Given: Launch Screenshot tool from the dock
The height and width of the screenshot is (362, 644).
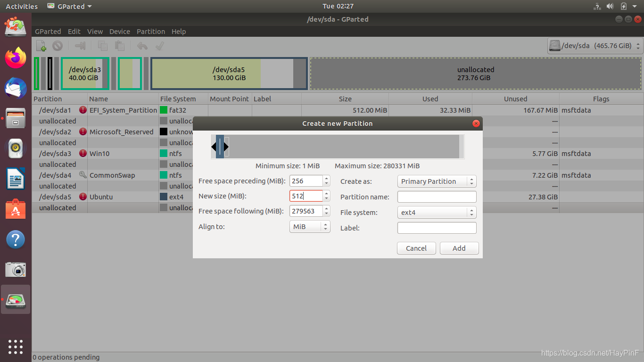Looking at the screenshot, I should click(x=16, y=270).
